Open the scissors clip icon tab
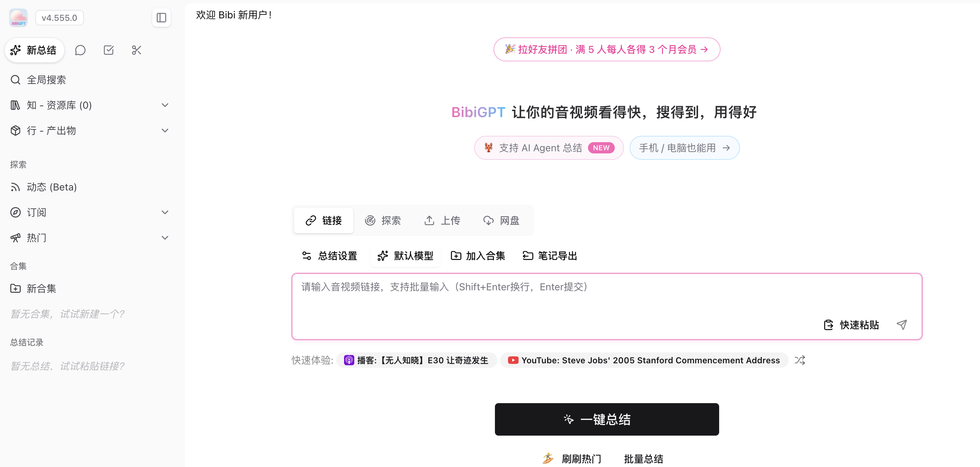 136,50
